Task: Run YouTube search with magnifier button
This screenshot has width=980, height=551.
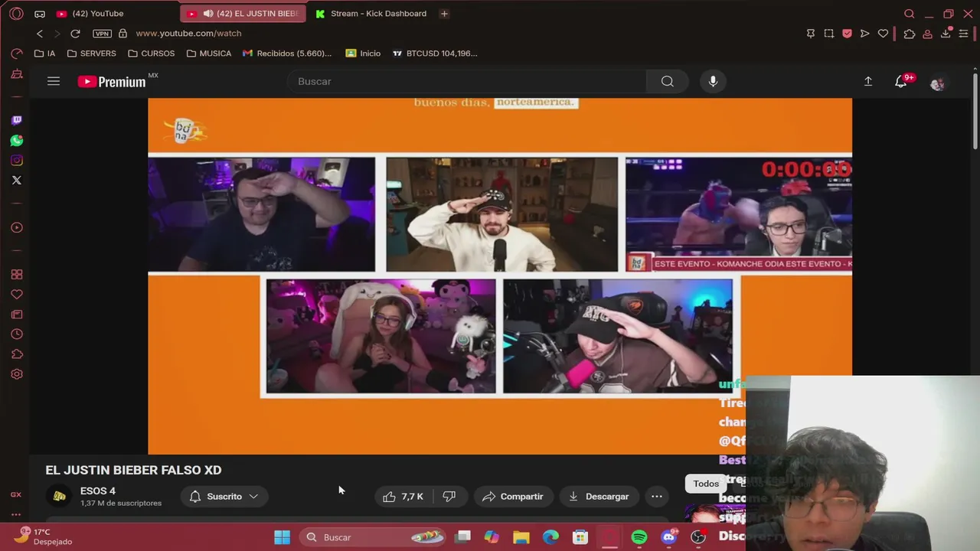Action: pos(668,81)
